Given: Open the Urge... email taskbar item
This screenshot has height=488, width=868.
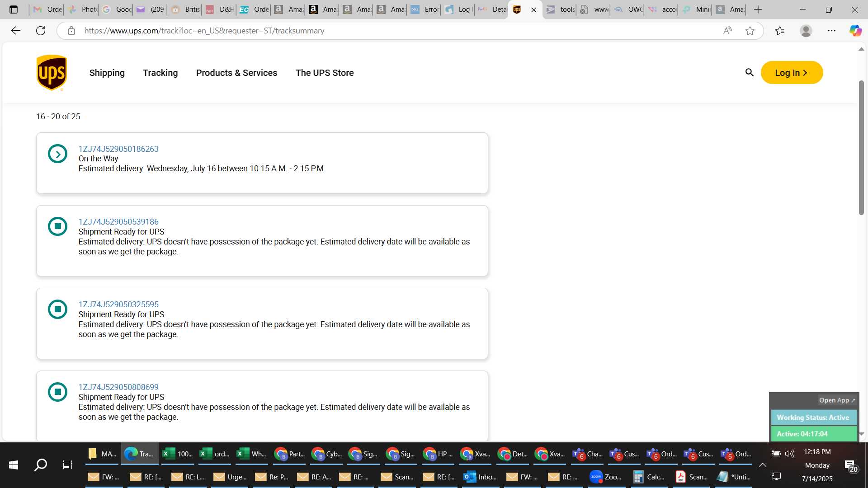Looking at the screenshot, I should point(230,477).
